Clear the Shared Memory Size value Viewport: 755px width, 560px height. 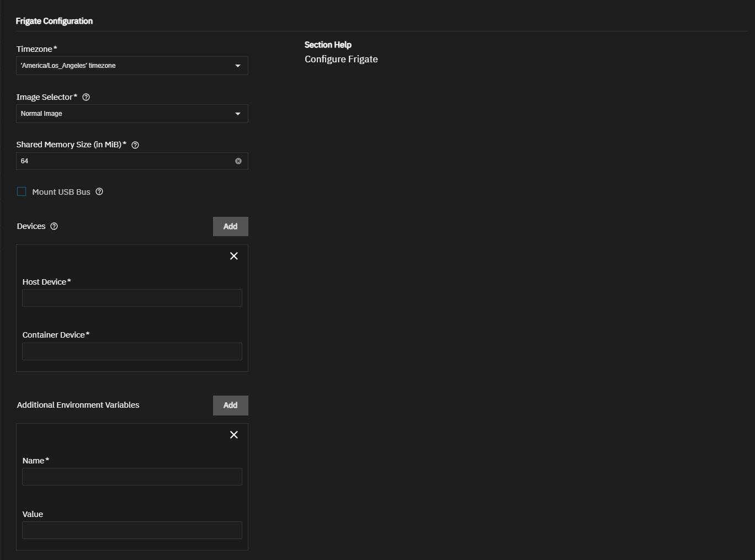[238, 161]
